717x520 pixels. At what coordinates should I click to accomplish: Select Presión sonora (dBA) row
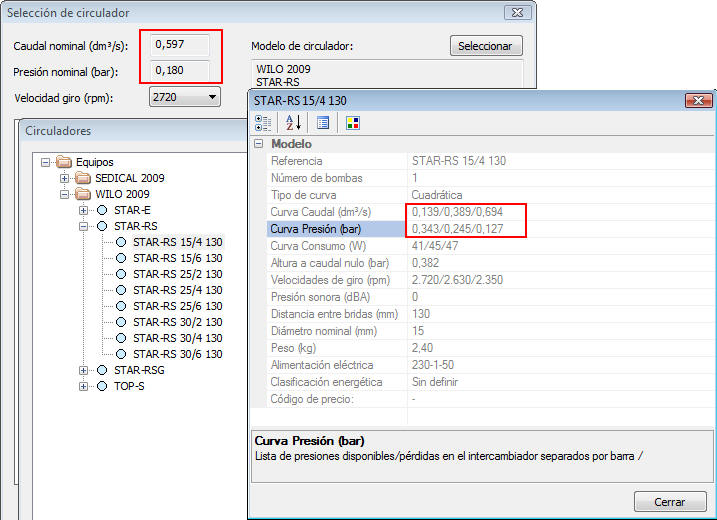[x=492, y=297]
